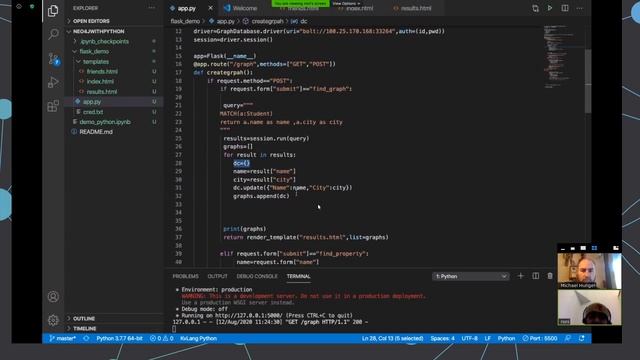640x360 pixels.
Task: Click the open changes compare icon
Action: 535,8
